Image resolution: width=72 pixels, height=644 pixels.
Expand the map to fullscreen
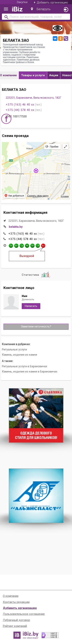click(65, 147)
